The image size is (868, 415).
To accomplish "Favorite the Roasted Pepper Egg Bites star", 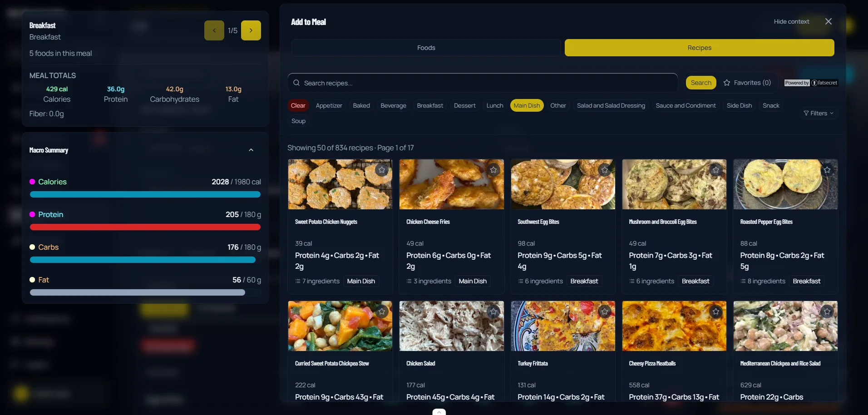I will [x=827, y=170].
